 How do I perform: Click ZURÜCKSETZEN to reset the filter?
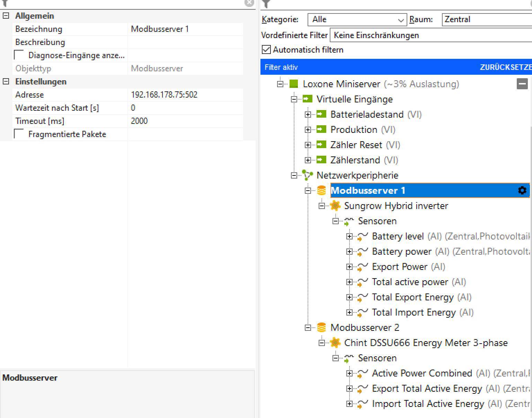click(505, 67)
